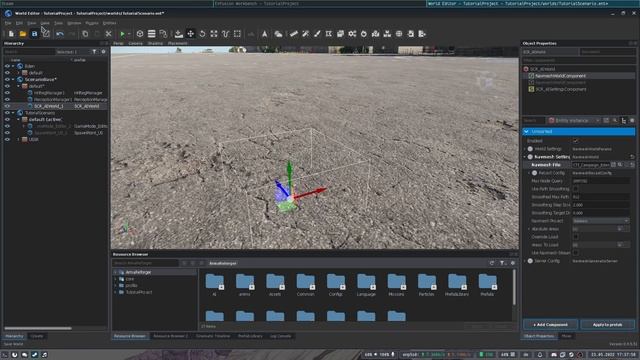Click the stacked bars list icon in toolbar
The width and height of the screenshot is (640, 360).
pos(151,34)
